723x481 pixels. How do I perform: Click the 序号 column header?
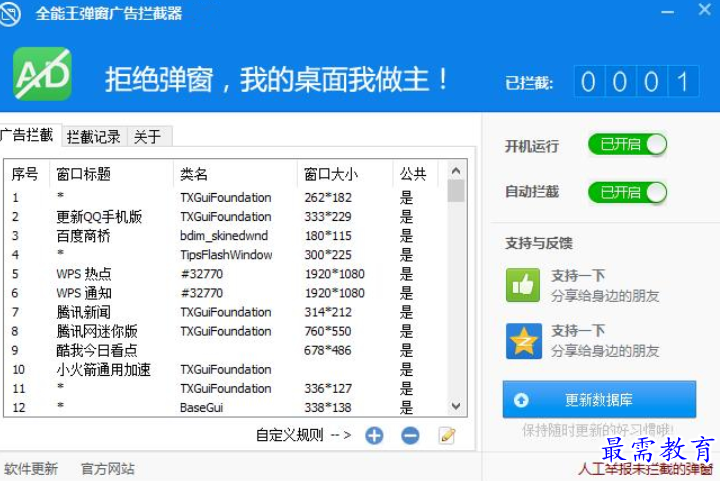25,174
